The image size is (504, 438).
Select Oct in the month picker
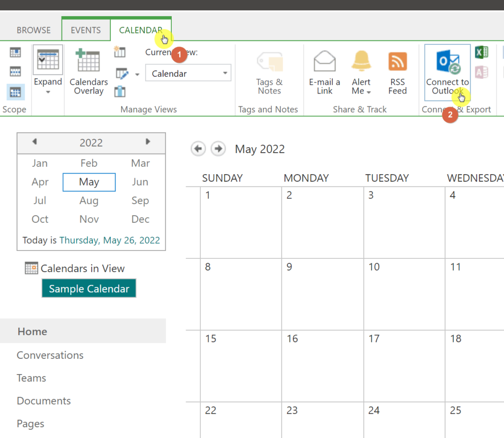click(40, 219)
